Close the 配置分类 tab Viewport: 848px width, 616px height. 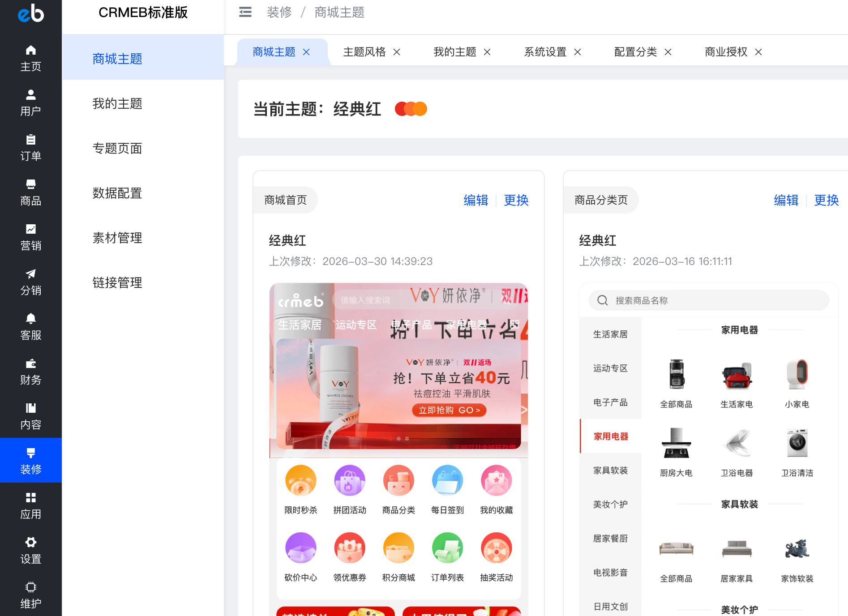tap(668, 52)
